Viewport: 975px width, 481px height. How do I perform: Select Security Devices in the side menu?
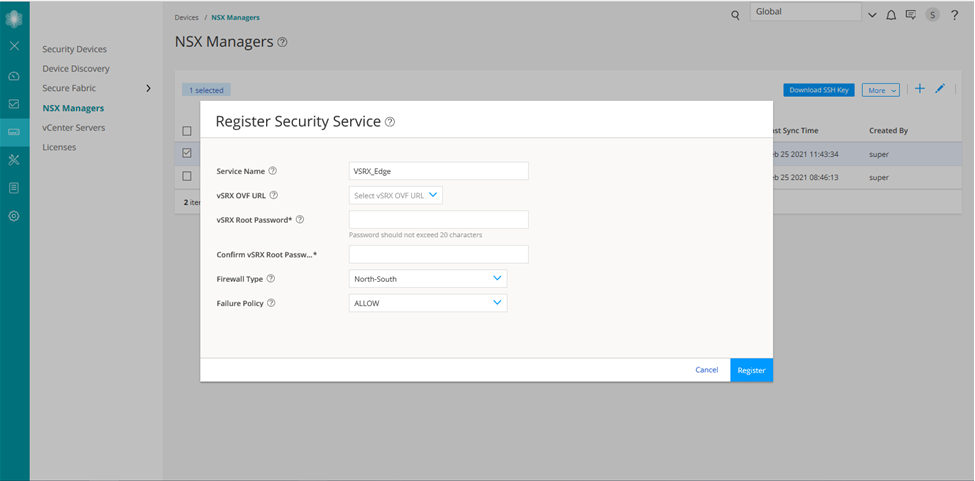[74, 49]
